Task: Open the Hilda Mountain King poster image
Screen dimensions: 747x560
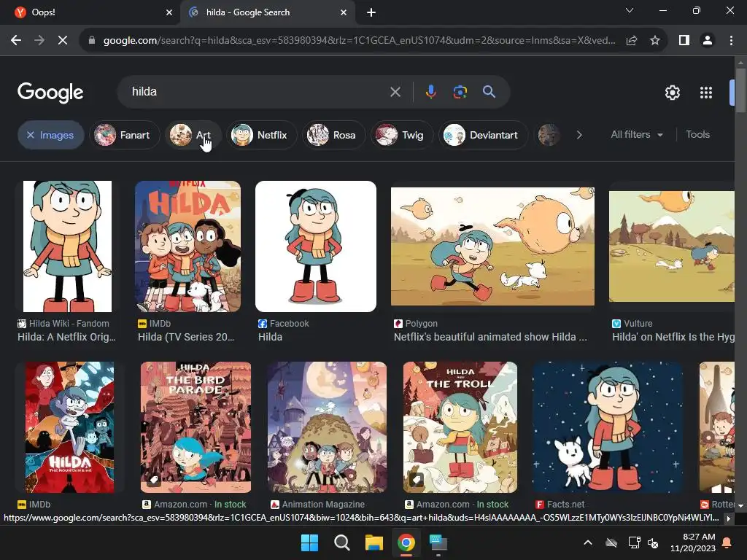Action: pyautogui.click(x=69, y=427)
